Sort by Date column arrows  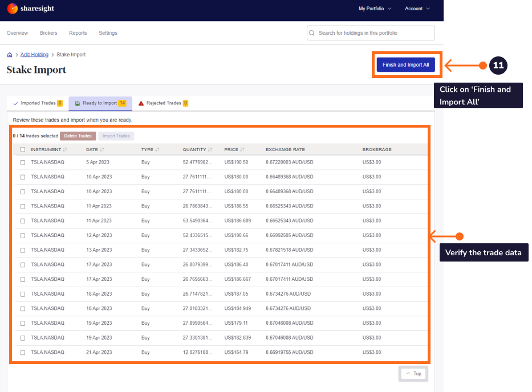[102, 149]
